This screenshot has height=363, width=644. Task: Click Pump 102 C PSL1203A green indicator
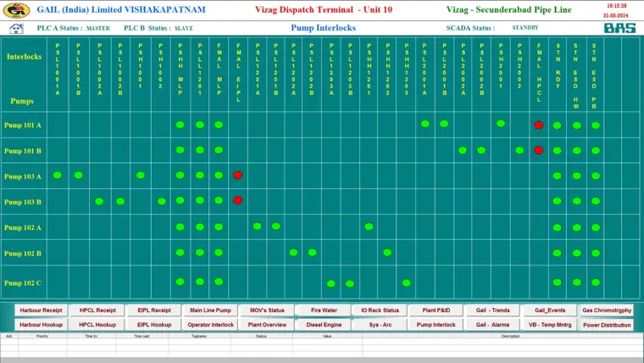(331, 283)
